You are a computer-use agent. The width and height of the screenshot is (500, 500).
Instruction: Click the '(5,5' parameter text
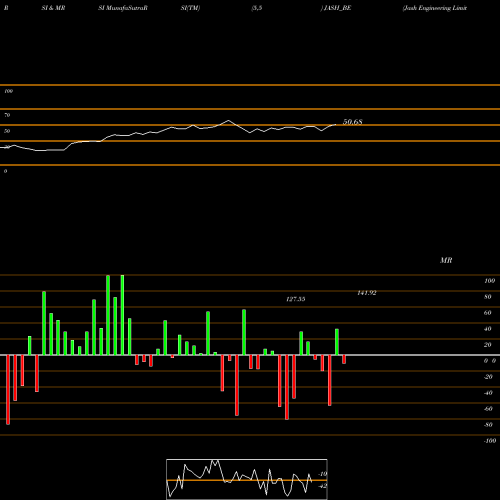[x=257, y=8]
